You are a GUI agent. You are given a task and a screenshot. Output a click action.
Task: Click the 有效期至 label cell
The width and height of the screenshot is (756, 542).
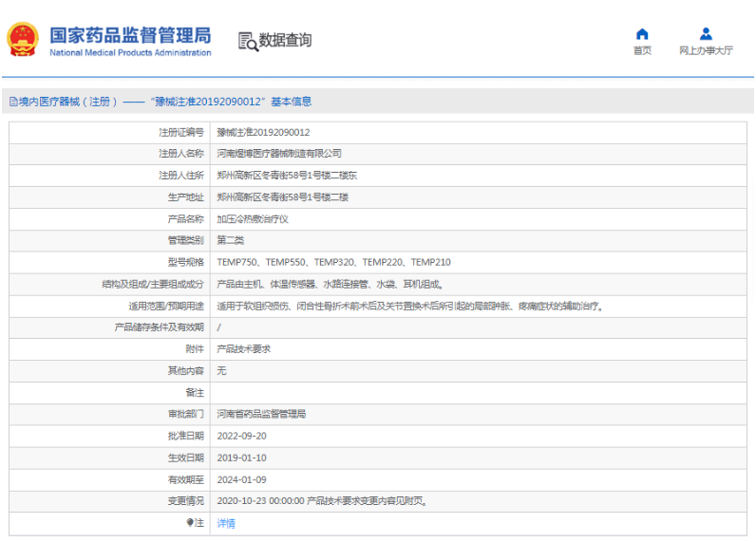tap(109, 480)
